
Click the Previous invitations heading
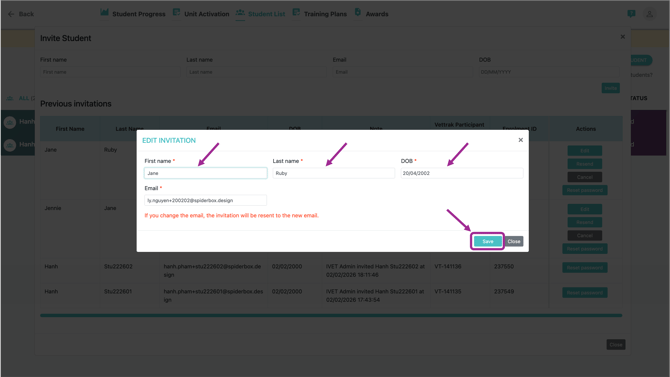(x=76, y=104)
